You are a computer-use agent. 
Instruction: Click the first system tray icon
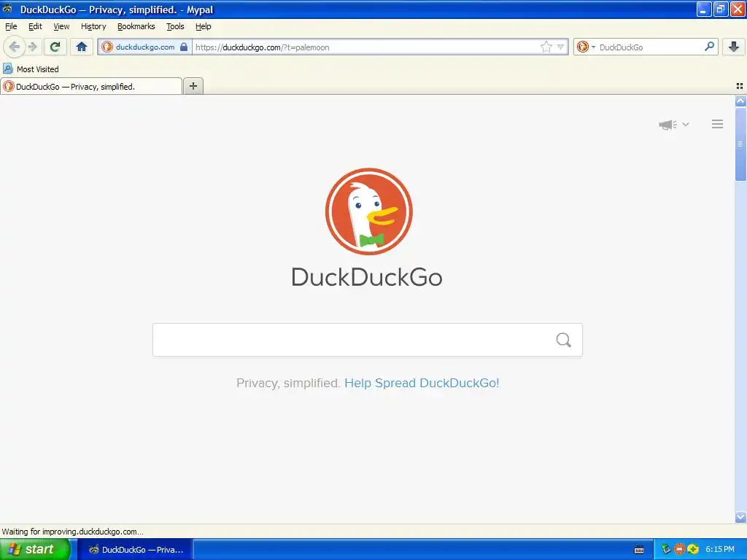(666, 549)
